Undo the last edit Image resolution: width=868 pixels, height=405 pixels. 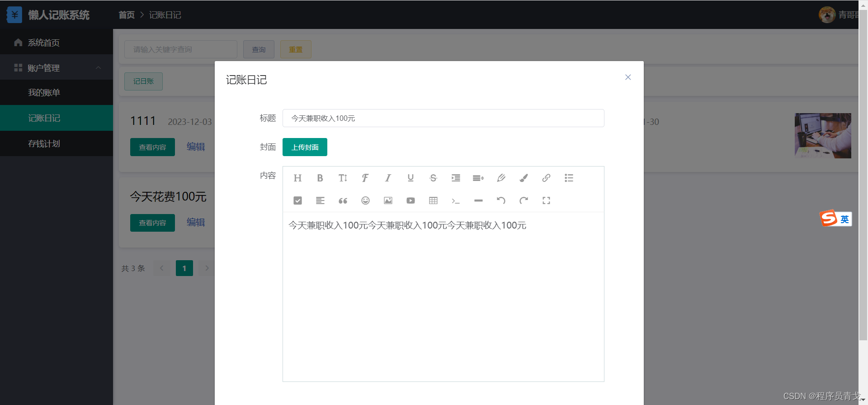click(501, 200)
